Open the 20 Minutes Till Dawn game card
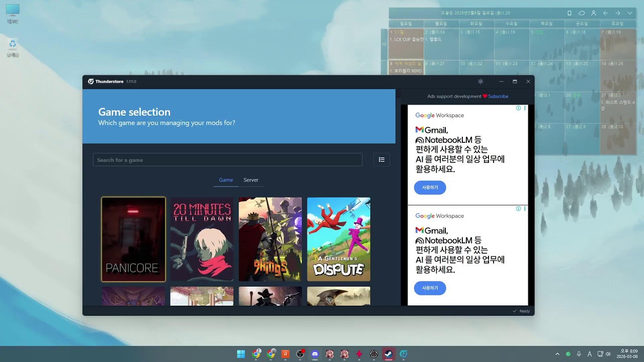The width and height of the screenshot is (644, 362). [x=202, y=239]
